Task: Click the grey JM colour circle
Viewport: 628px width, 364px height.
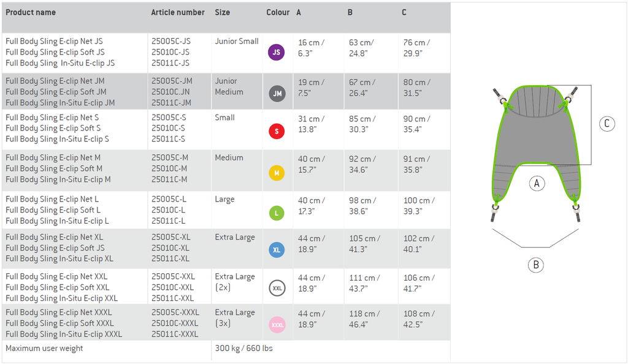Action: (277, 94)
